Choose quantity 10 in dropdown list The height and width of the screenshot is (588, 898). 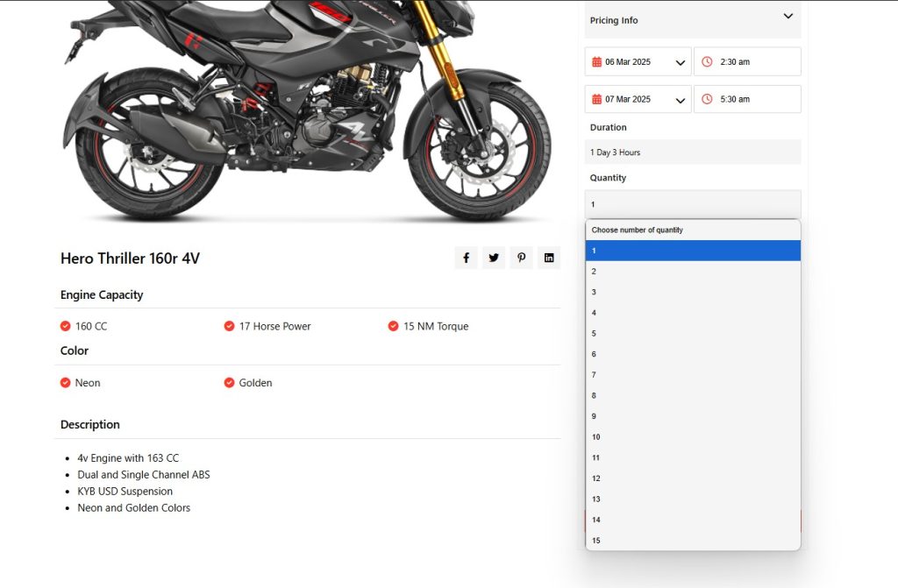pyautogui.click(x=693, y=436)
